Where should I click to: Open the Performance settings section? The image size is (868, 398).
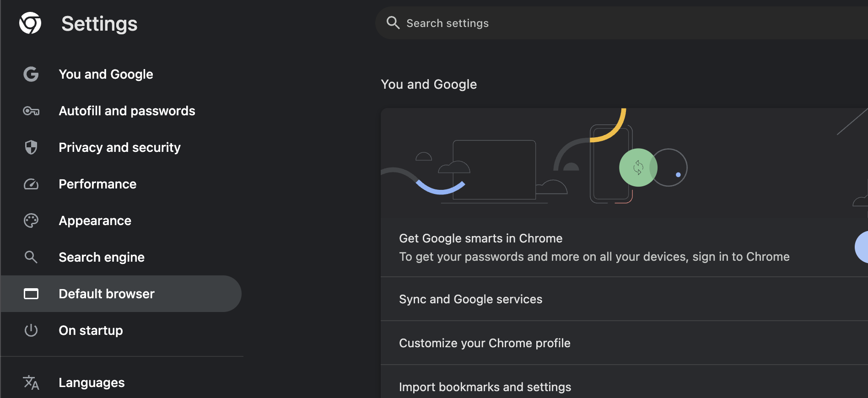(x=97, y=184)
